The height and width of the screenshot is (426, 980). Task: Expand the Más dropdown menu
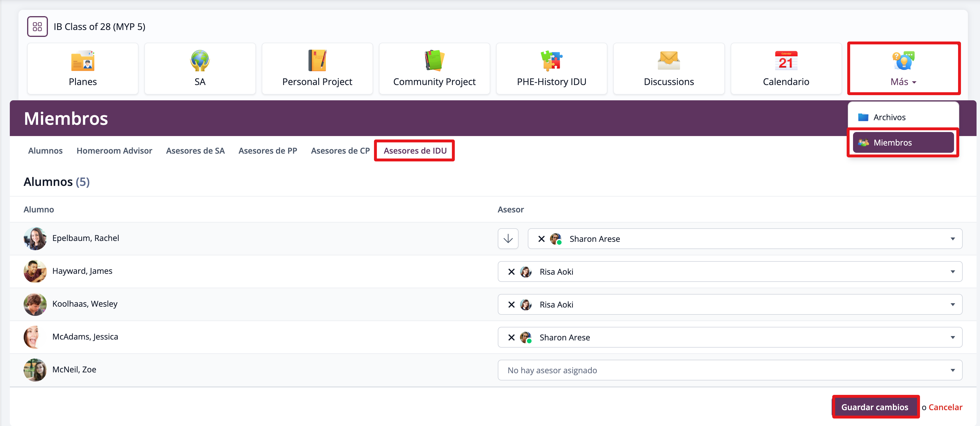(x=903, y=69)
